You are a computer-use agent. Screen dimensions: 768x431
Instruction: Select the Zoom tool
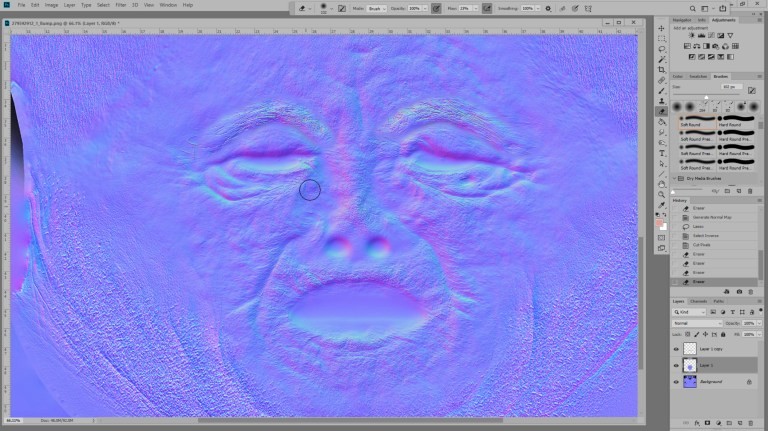pos(662,194)
